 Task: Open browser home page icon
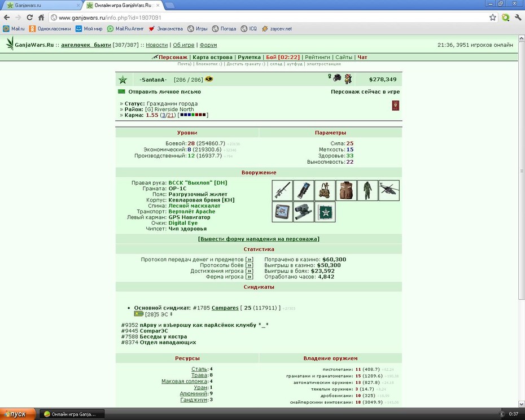41,17
